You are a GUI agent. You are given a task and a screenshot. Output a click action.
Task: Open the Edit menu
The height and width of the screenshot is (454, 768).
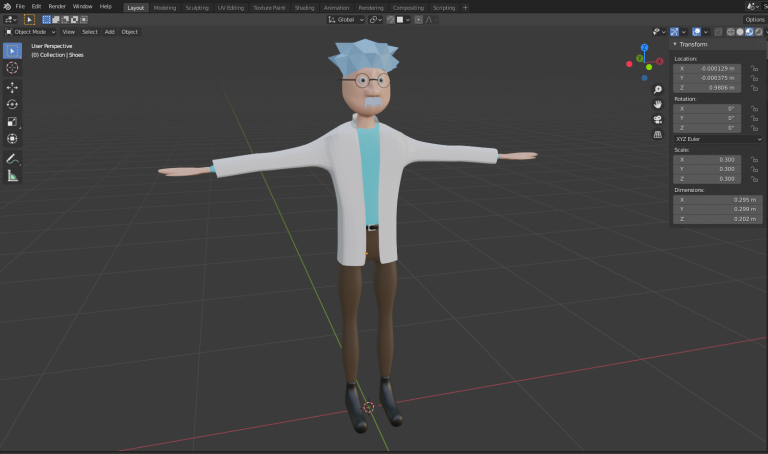[x=36, y=7]
